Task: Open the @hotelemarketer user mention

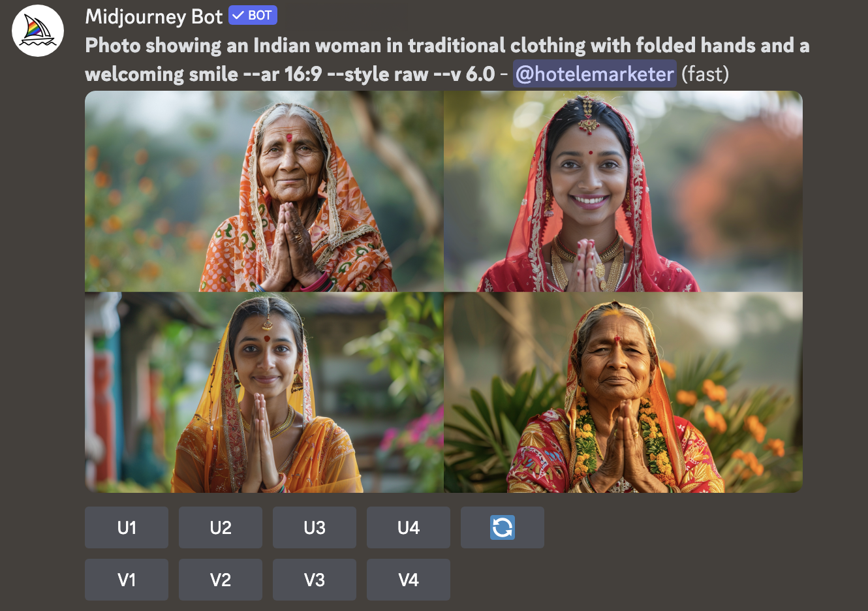Action: [x=595, y=74]
